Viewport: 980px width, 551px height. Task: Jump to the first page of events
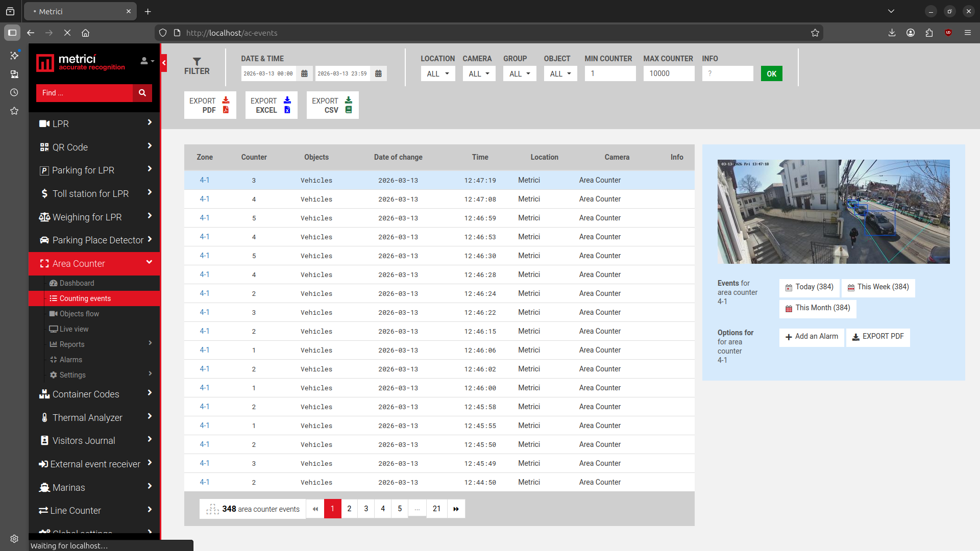pyautogui.click(x=315, y=509)
